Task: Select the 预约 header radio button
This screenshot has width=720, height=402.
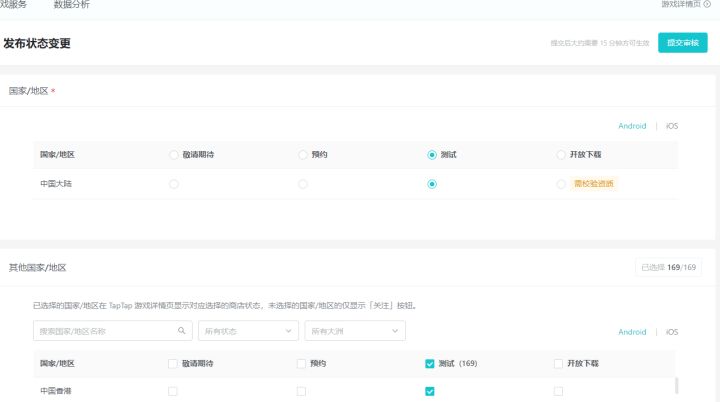Action: click(303, 155)
